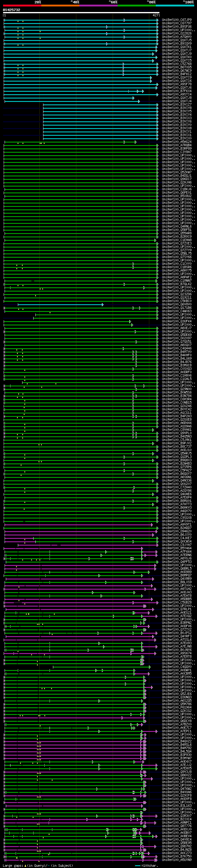Click the green ~80% legend color segment
Viewport: 197px width, 868px height.
[x=137, y=6]
